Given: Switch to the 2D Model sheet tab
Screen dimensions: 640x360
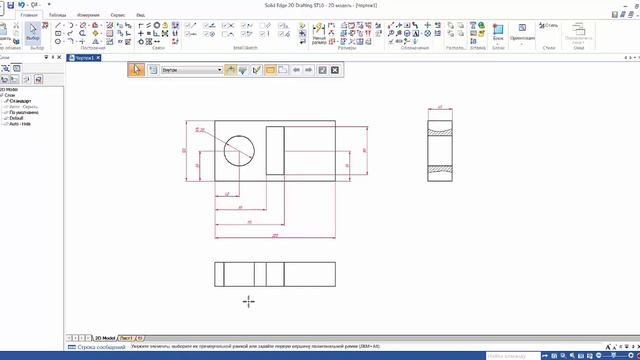Looking at the screenshot, I should (105, 338).
